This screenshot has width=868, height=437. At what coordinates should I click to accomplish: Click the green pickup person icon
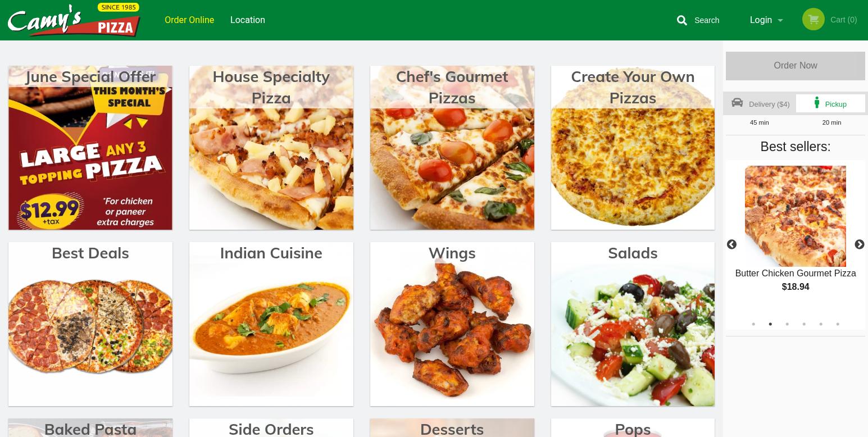pyautogui.click(x=817, y=103)
